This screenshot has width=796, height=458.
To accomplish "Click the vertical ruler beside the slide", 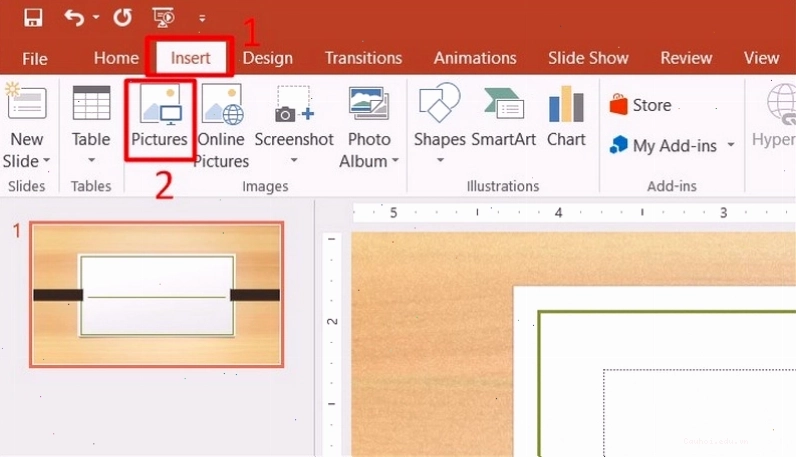I will click(x=332, y=344).
